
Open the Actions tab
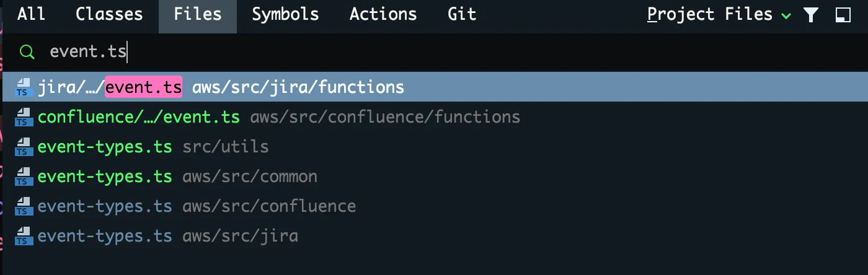[383, 14]
